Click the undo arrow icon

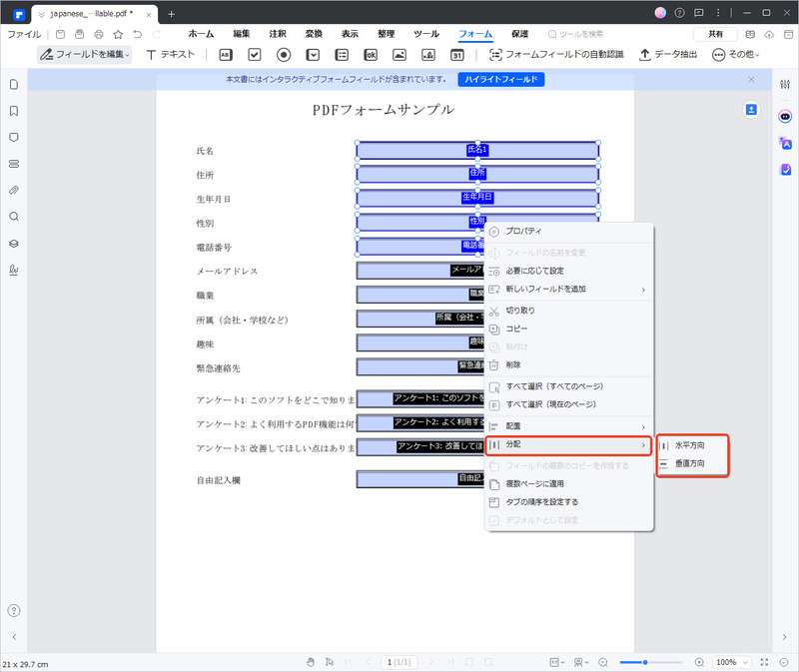(138, 34)
